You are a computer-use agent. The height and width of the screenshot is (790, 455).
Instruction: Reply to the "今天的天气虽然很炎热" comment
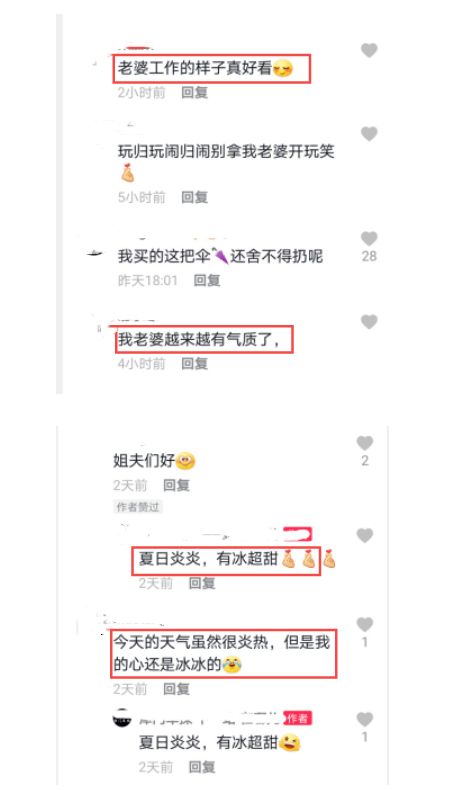(176, 689)
